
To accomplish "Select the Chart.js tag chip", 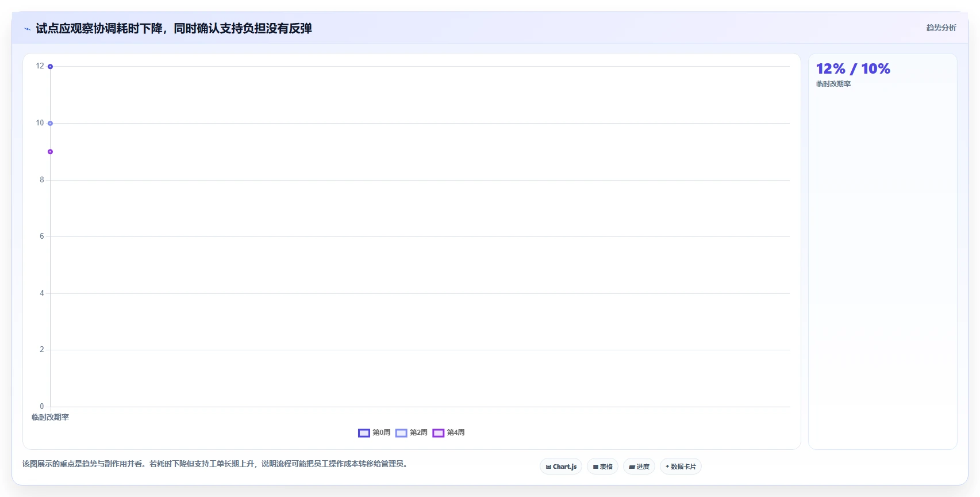I will [561, 467].
